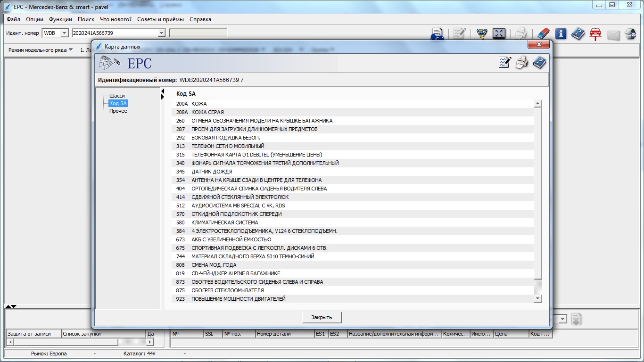Select row 673 АКБ С УВЕЛИЧЕННОЙ ЕМКОСТЬЮ
644x362 pixels.
(x=353, y=239)
